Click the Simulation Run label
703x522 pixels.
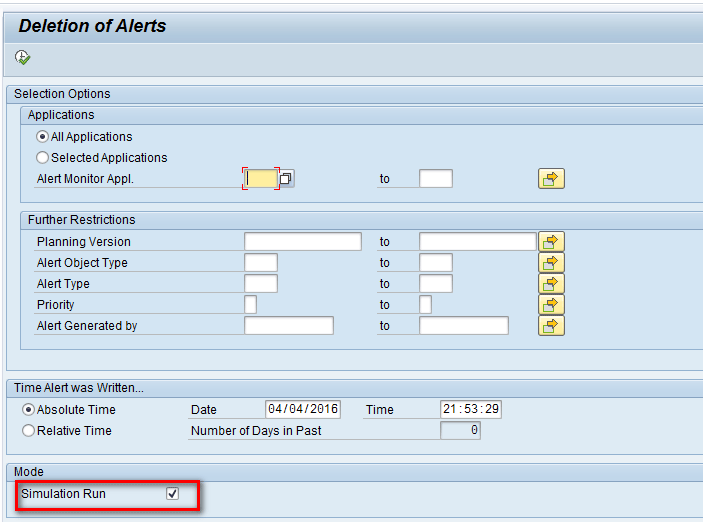coord(63,494)
